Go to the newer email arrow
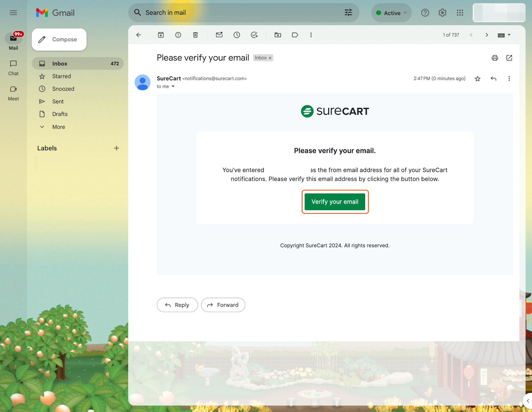 pos(471,35)
